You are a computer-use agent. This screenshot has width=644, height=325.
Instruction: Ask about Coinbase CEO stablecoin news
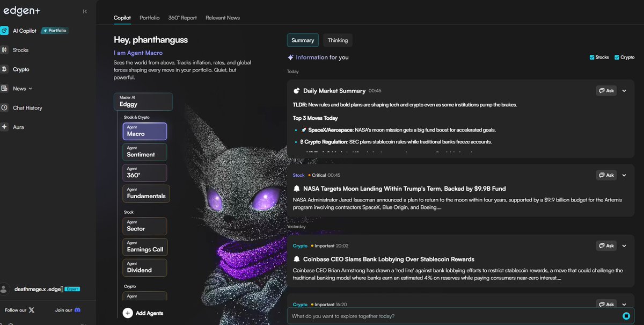coord(606,245)
